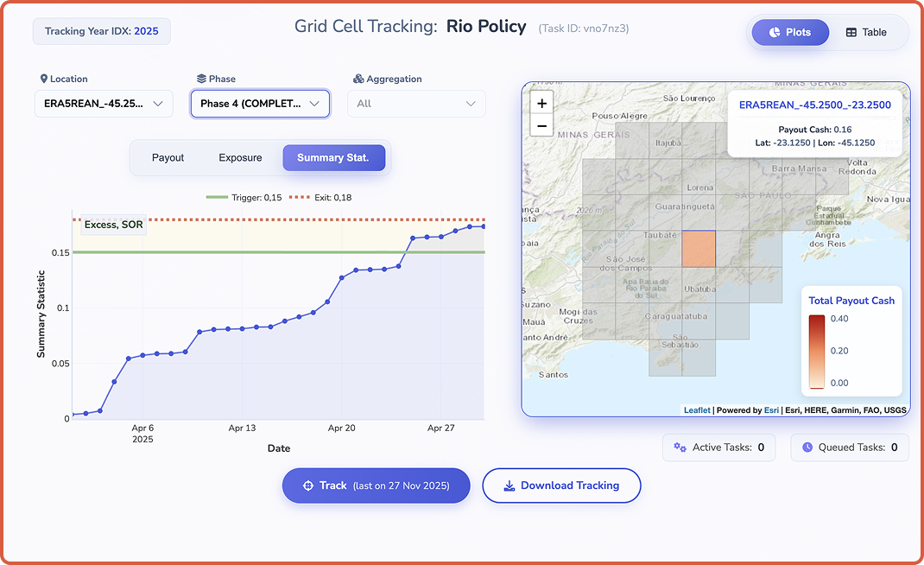Toggle the Exit: 0,18 legend entry
924x565 pixels.
[320, 198]
